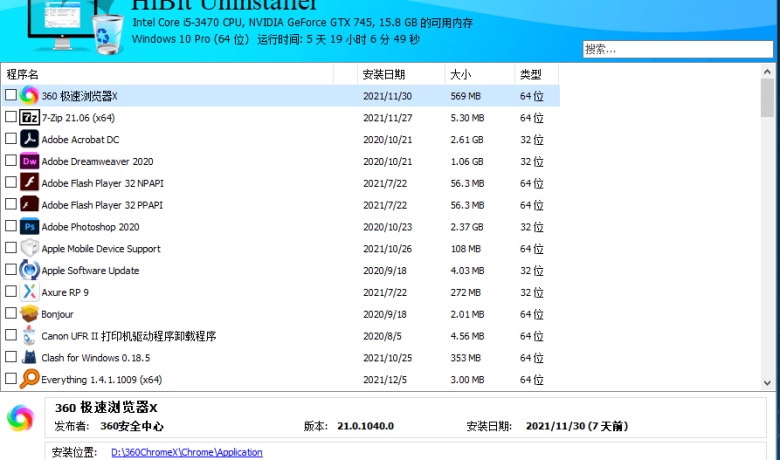Click the HiBit Uninstaller logo icon
Viewport: 780px width, 460px height.
(76, 26)
